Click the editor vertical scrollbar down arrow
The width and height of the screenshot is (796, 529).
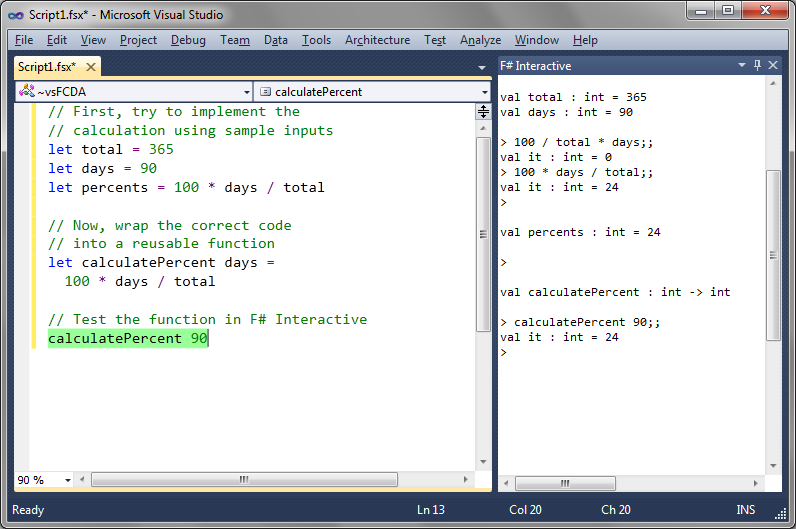[x=483, y=462]
